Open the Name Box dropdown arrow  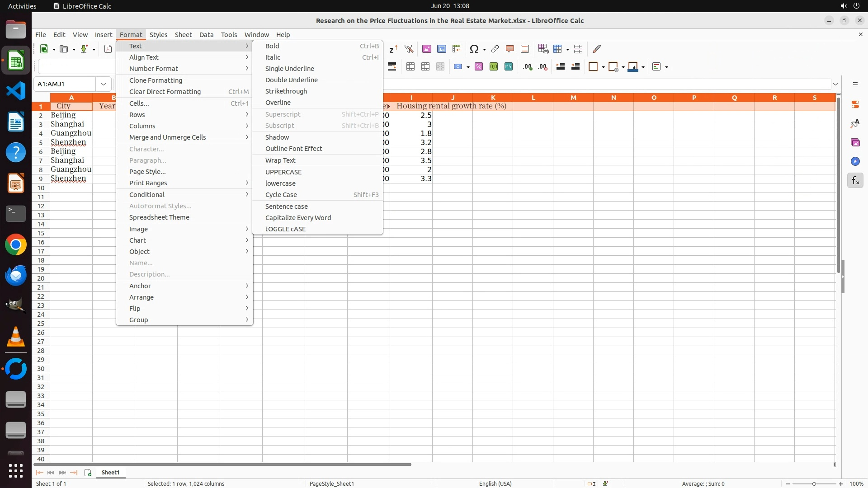[104, 84]
